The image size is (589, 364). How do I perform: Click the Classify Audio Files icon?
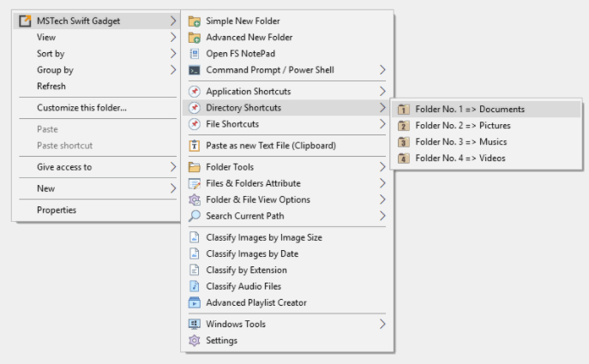195,286
